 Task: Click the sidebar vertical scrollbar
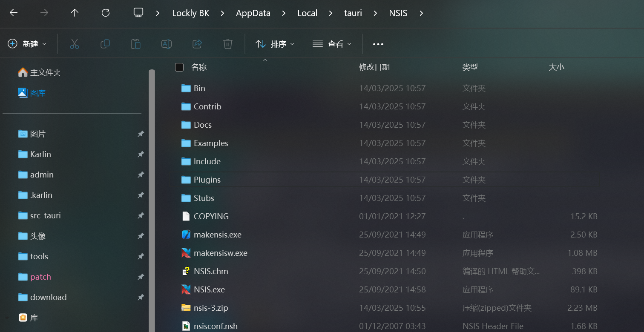(x=152, y=200)
